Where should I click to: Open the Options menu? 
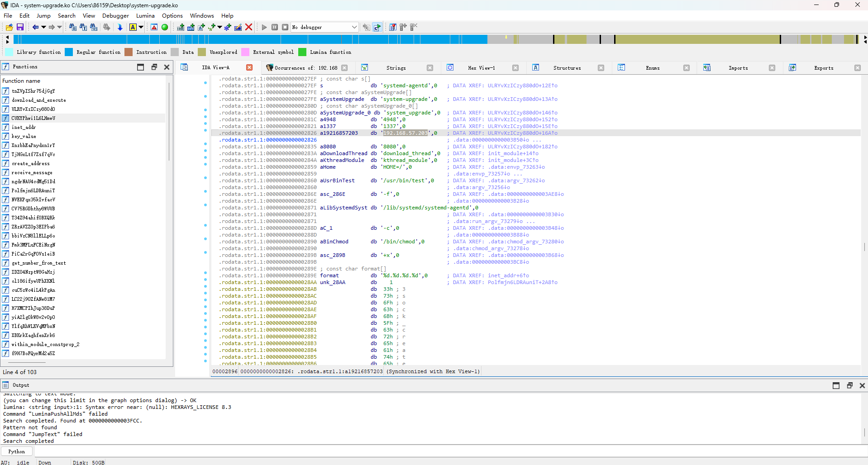tap(172, 15)
